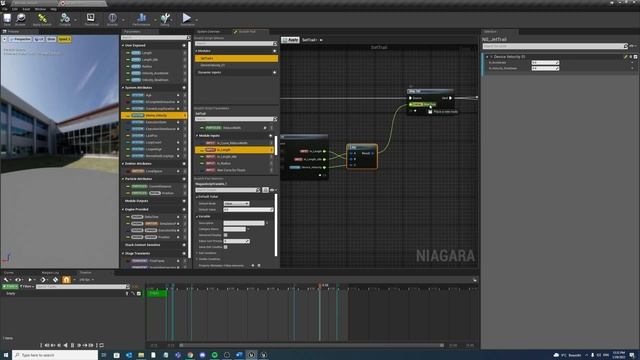
Task: Add a User Exposed parameter with plus icon
Action: pyautogui.click(x=184, y=45)
